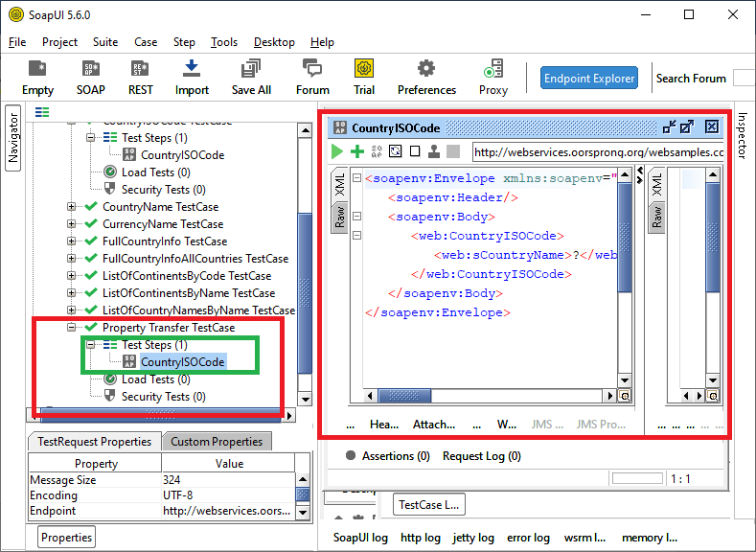The height and width of the screenshot is (552, 756).
Task: Open the Case menu
Action: click(146, 42)
